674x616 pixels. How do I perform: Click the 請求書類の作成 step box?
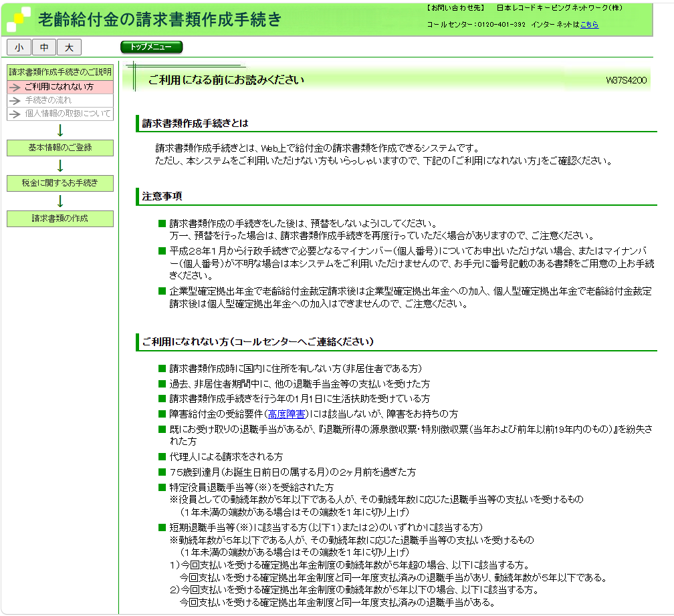(60, 218)
